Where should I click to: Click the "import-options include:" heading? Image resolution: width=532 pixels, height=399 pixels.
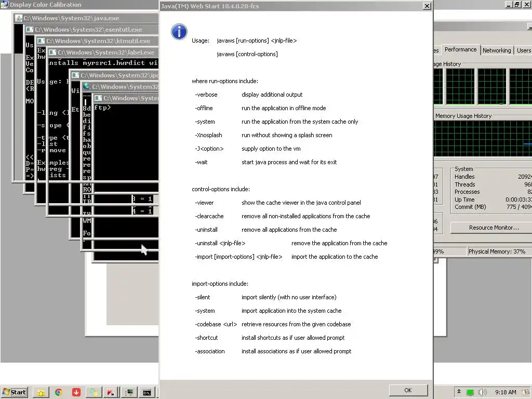(x=220, y=284)
